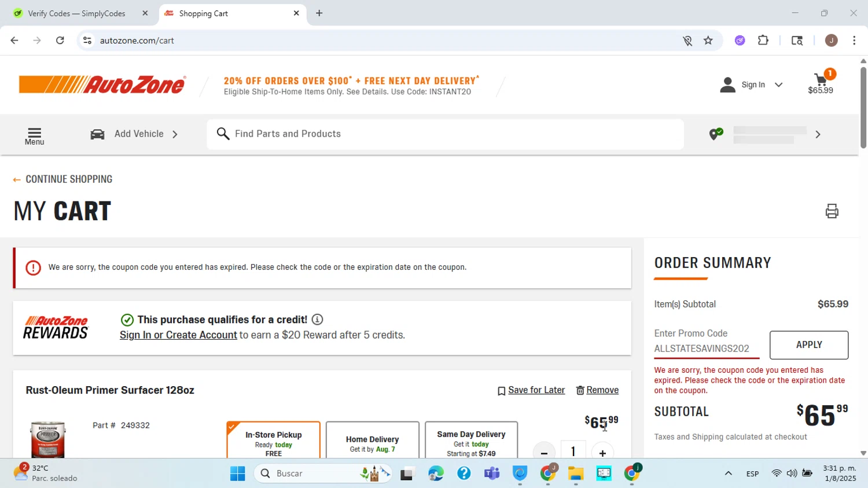
Task: Open the cart icon showing $65.99
Action: coord(821,84)
